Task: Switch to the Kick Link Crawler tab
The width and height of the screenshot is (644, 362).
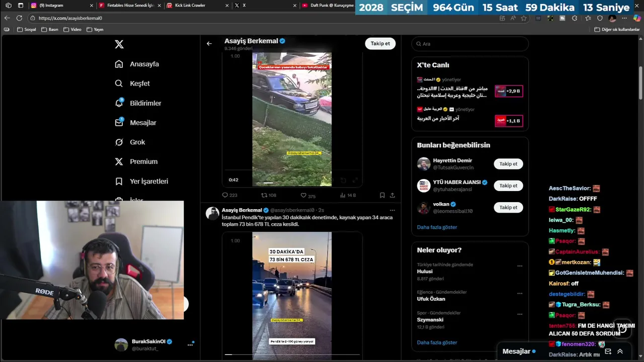Action: [197, 6]
